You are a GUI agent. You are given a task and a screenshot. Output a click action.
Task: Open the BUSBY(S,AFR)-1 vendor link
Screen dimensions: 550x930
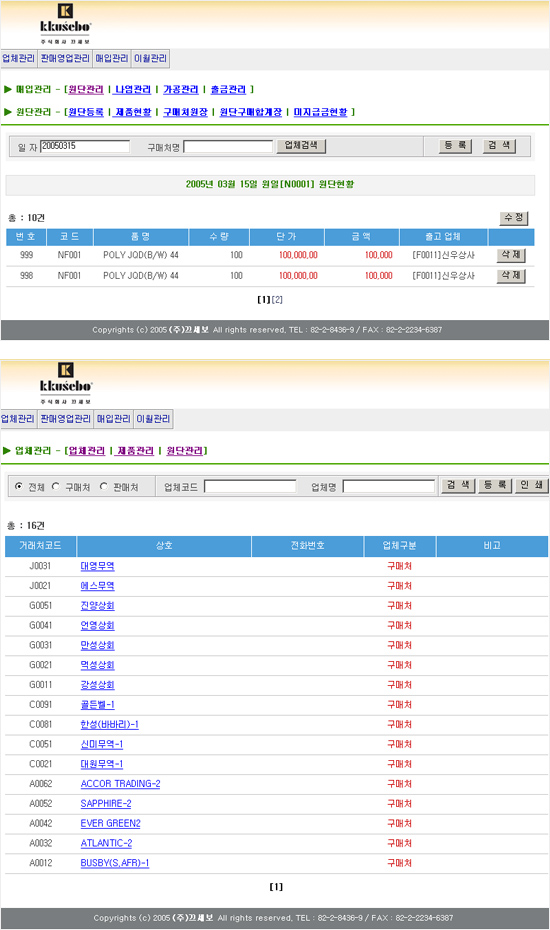(115, 864)
